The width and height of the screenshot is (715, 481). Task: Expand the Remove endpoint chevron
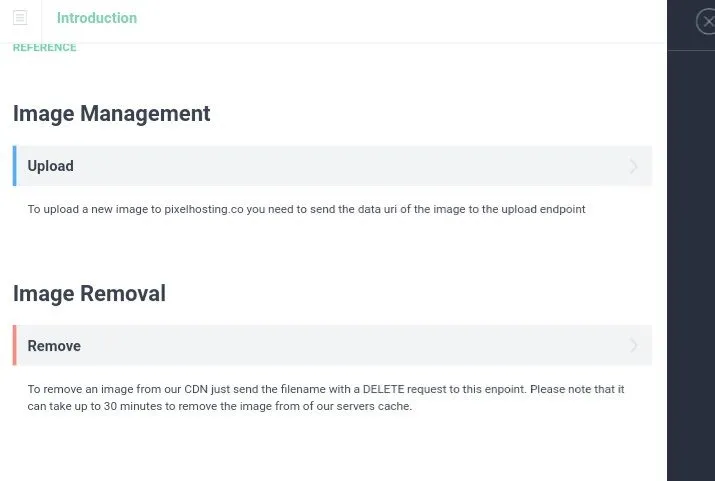tap(633, 345)
